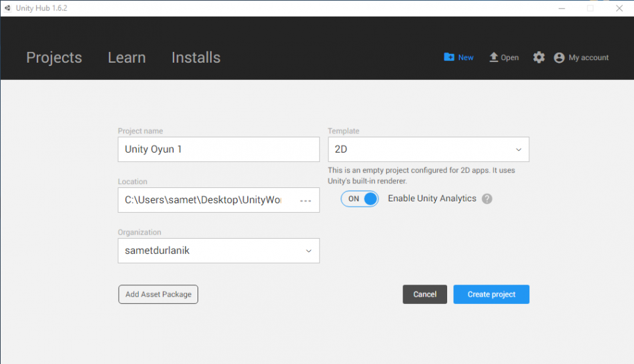Click the New project folder icon
634x364 pixels.
pos(449,57)
